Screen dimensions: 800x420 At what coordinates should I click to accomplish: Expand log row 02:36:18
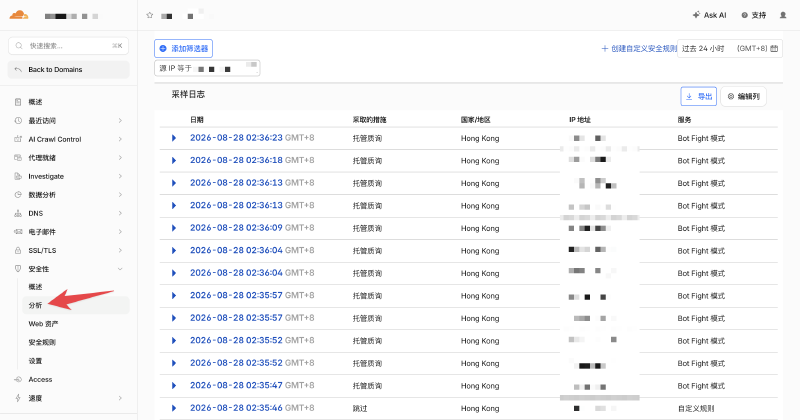[174, 161]
